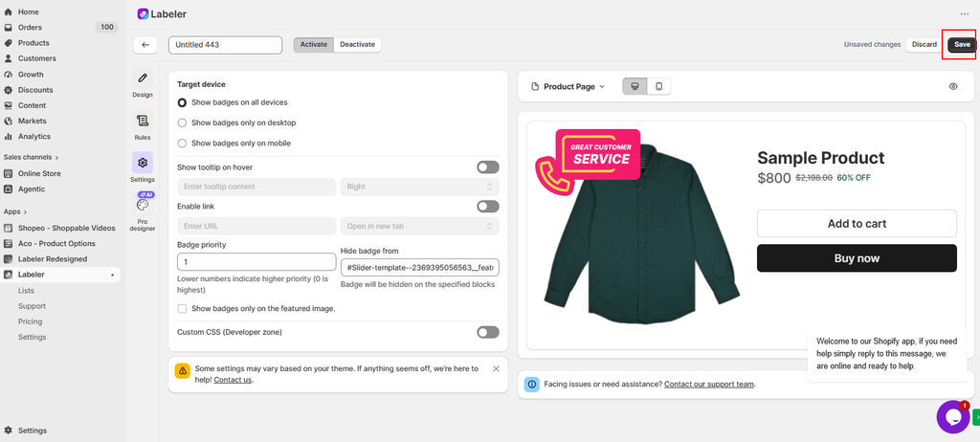Viewport: 980px width, 442px height.
Task: Open the Design panel pencil icon
Action: (143, 78)
